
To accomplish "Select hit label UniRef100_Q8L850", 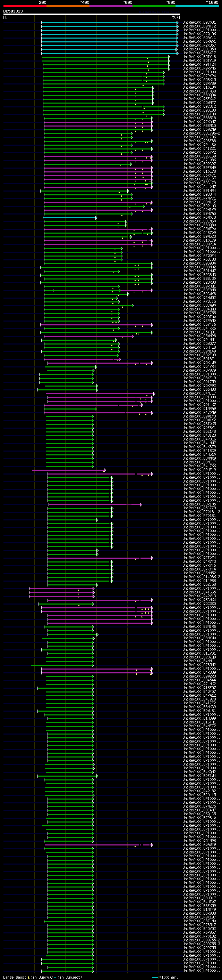I will [199, 49].
